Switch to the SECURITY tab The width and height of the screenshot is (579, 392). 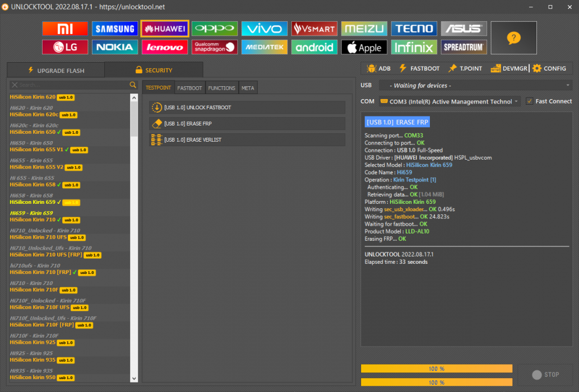coord(154,69)
